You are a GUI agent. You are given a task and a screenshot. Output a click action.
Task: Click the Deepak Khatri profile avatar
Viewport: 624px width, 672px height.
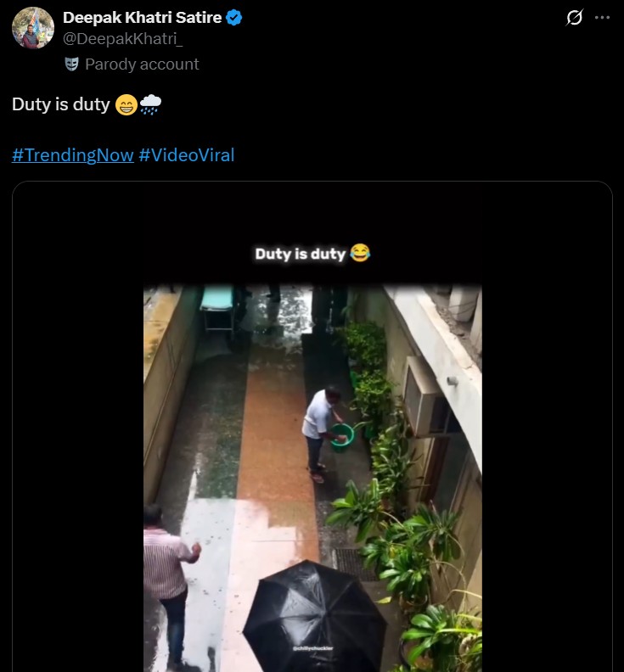pyautogui.click(x=33, y=28)
